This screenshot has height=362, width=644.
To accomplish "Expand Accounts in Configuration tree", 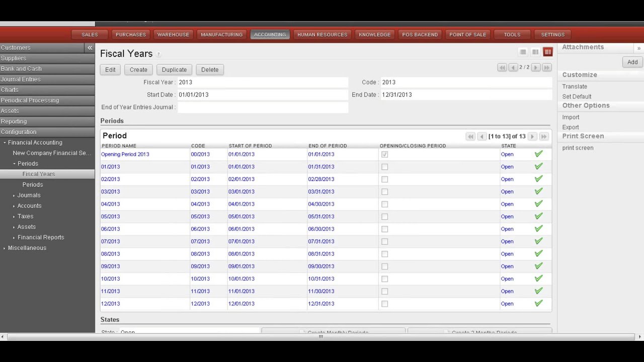I will 14,206.
